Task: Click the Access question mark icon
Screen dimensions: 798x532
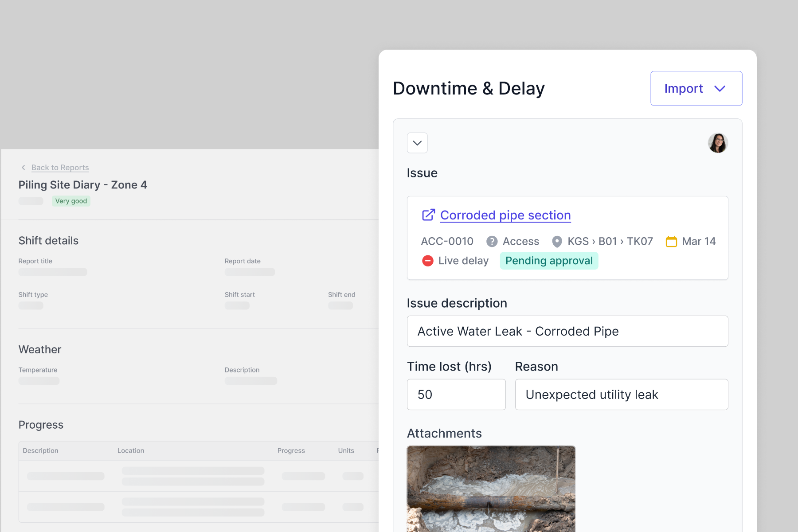Action: coord(492,241)
